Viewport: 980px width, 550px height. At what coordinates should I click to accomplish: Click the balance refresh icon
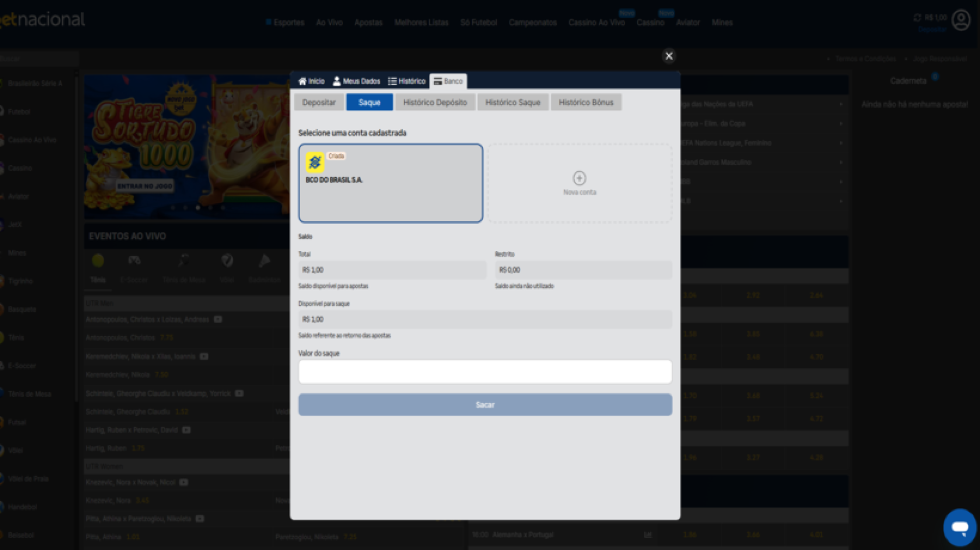tap(917, 17)
